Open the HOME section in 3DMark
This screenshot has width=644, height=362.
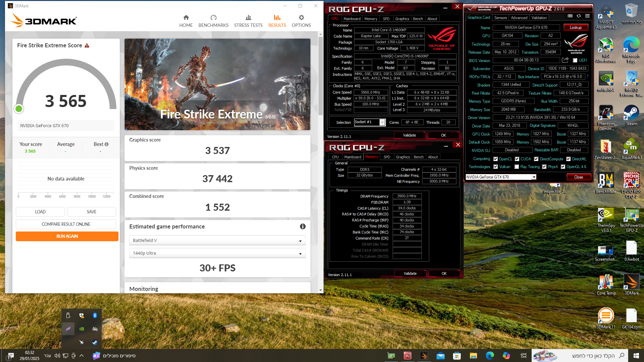186,21
